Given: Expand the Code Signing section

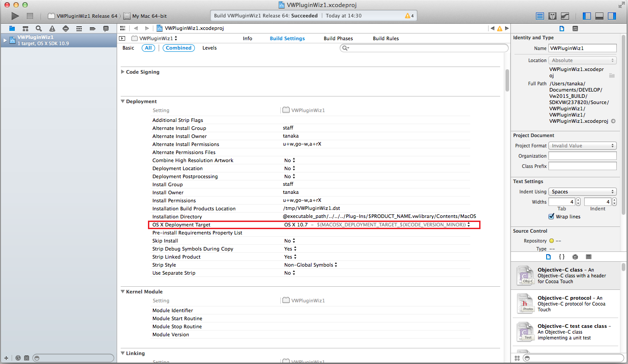Looking at the screenshot, I should tap(123, 72).
